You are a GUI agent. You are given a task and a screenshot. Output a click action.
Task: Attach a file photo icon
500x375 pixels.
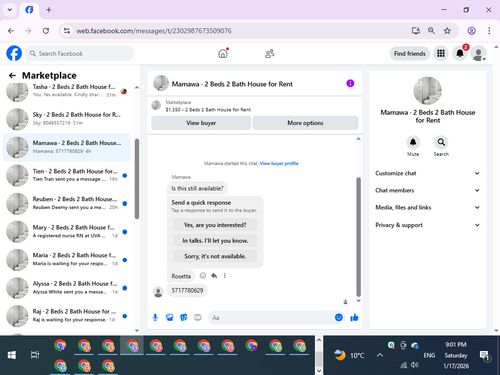[x=169, y=317]
